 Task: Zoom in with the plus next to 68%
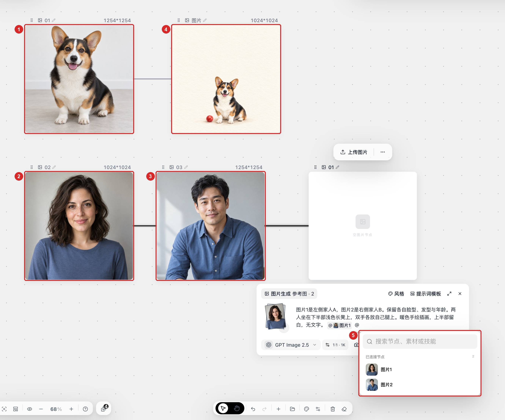tap(71, 409)
